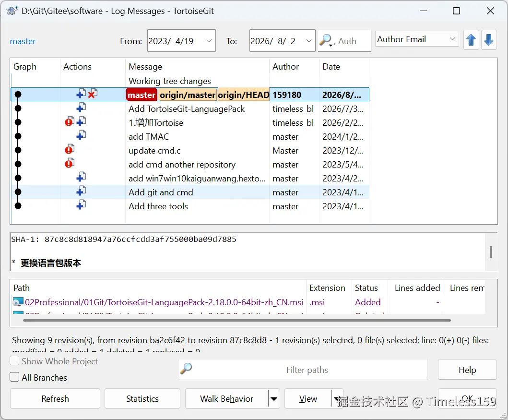Expand the Walk Behavior dropdown arrow

pyautogui.click(x=274, y=398)
